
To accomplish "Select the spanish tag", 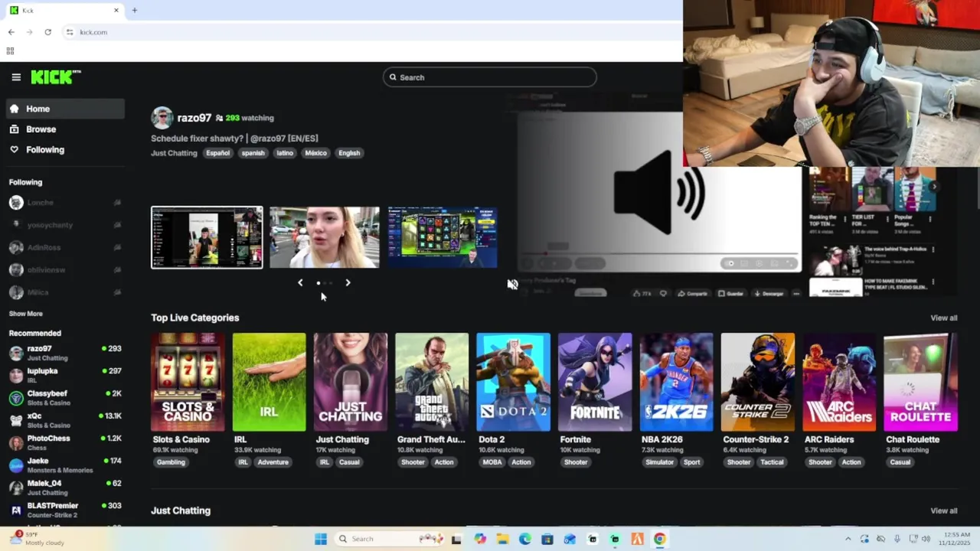I will coord(253,153).
